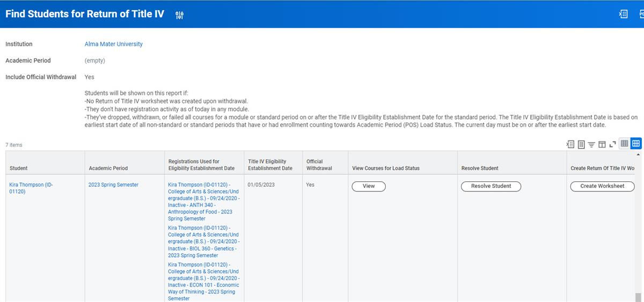Open Kira Thompson (ID-01120) student link

tap(31, 188)
